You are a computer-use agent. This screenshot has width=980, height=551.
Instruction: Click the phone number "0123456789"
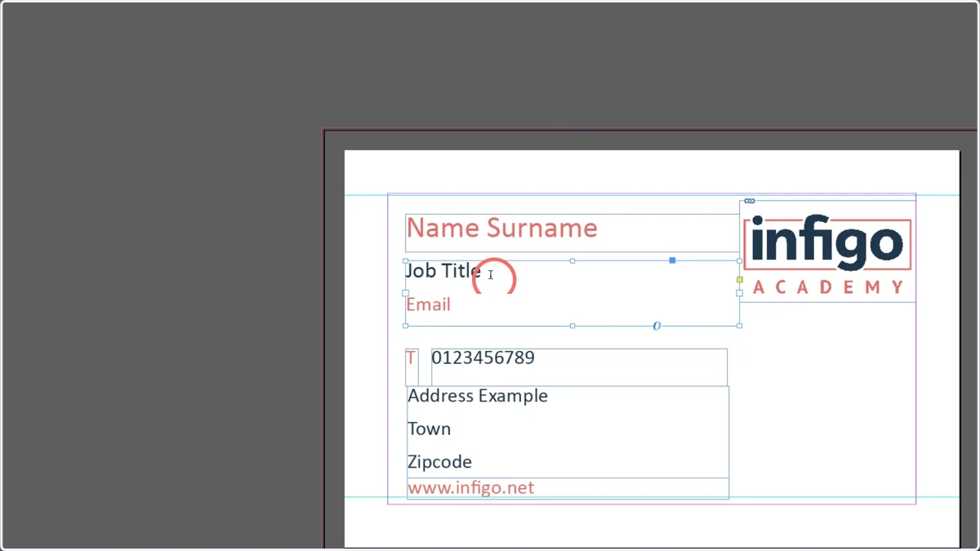483,358
